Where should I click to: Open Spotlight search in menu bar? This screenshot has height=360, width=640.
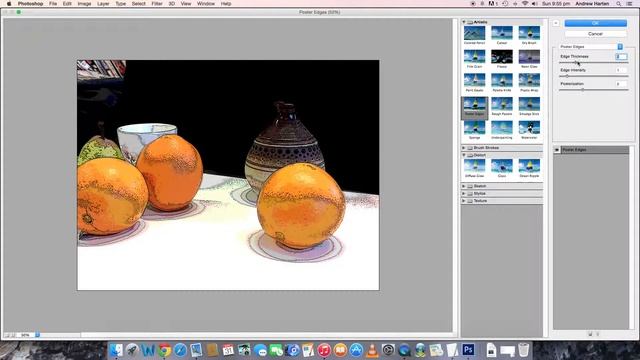tap(619, 4)
